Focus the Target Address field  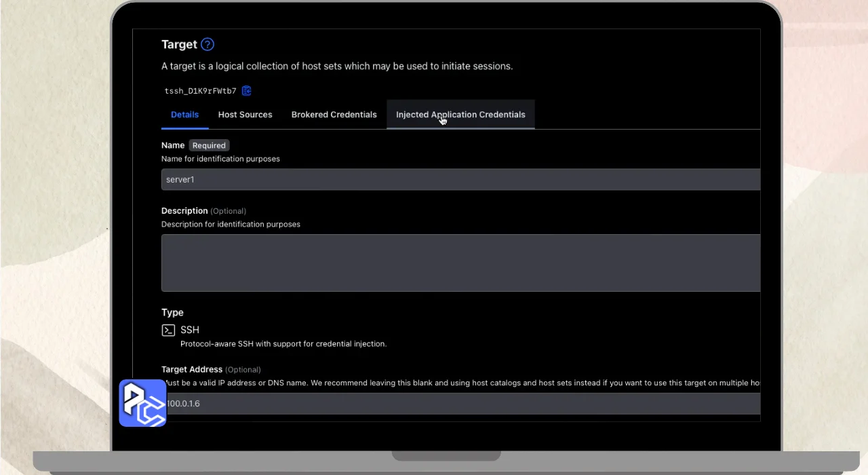coord(460,403)
